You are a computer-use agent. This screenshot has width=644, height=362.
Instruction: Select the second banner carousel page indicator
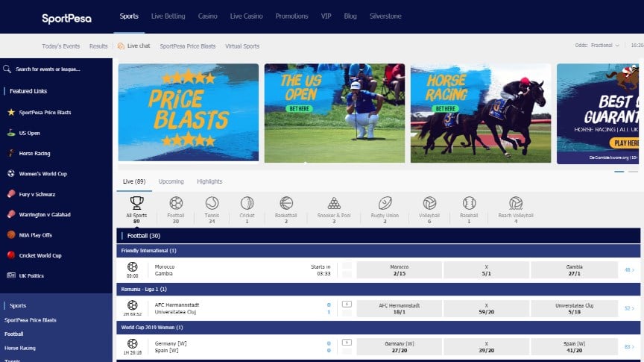pyautogui.click(x=633, y=172)
